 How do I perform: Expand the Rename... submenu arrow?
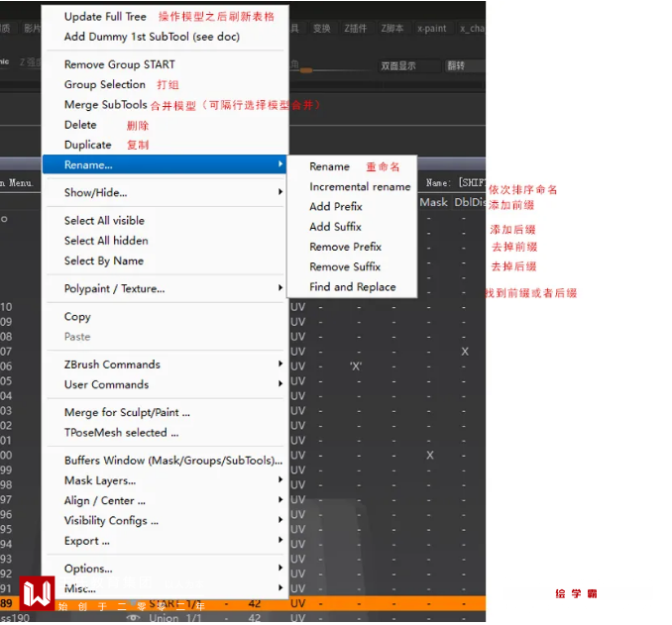pyautogui.click(x=280, y=164)
